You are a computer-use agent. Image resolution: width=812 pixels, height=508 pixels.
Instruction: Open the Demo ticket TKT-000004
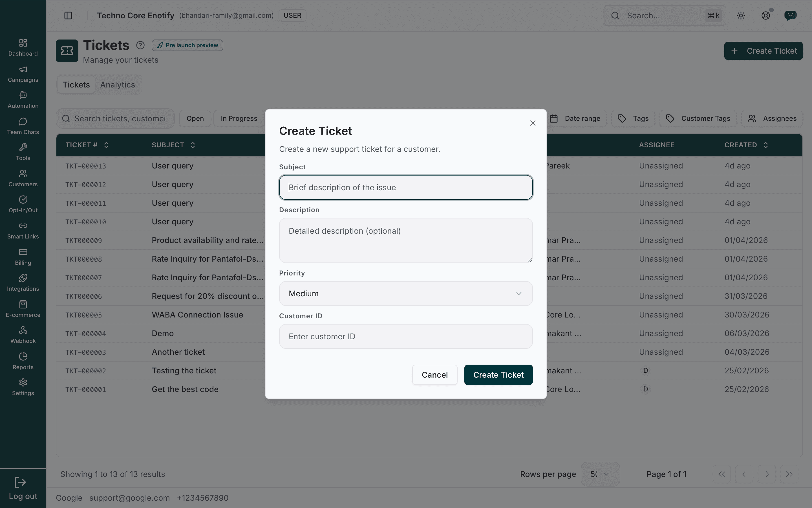tap(429, 333)
